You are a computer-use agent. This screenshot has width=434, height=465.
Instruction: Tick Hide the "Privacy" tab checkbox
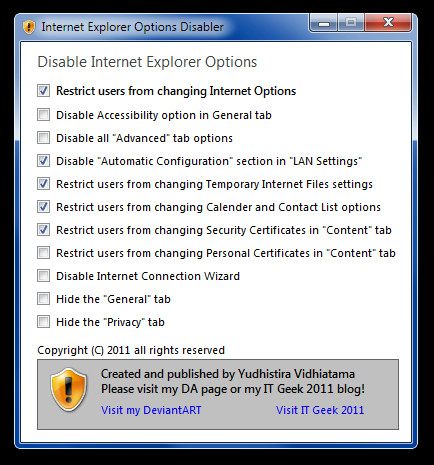(x=43, y=322)
